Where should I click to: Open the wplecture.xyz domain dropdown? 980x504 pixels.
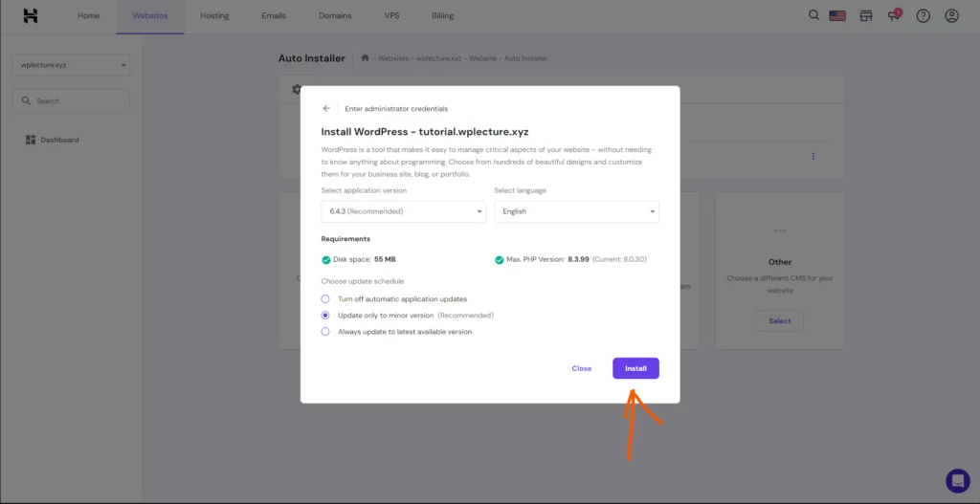(x=71, y=65)
